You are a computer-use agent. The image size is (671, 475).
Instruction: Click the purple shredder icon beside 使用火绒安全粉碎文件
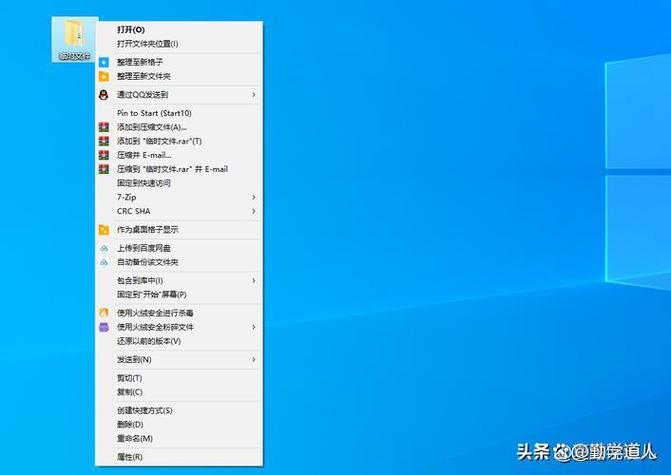point(104,327)
